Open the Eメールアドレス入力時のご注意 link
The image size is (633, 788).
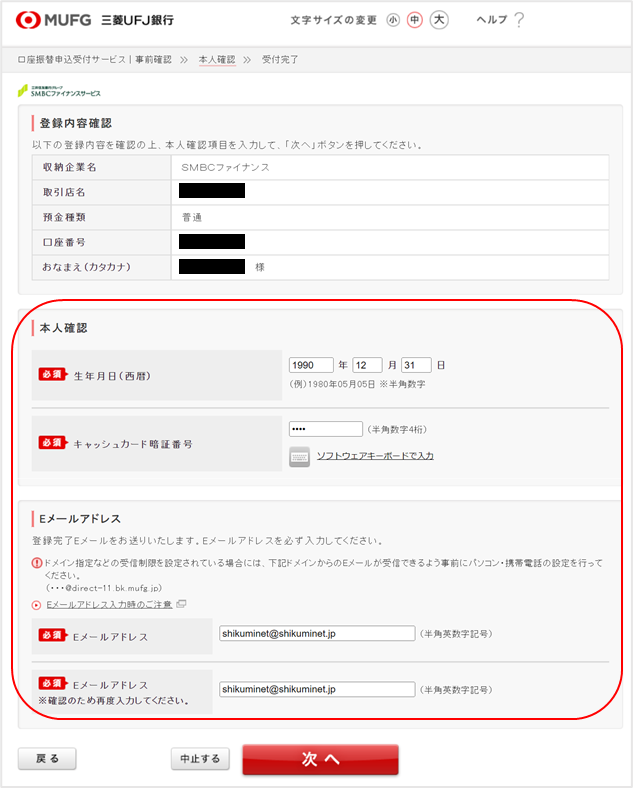click(109, 605)
